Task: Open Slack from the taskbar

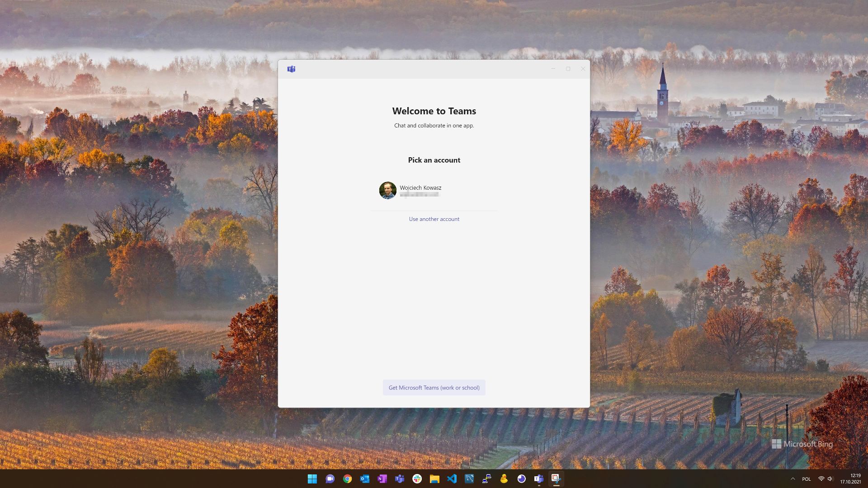Action: tap(417, 479)
